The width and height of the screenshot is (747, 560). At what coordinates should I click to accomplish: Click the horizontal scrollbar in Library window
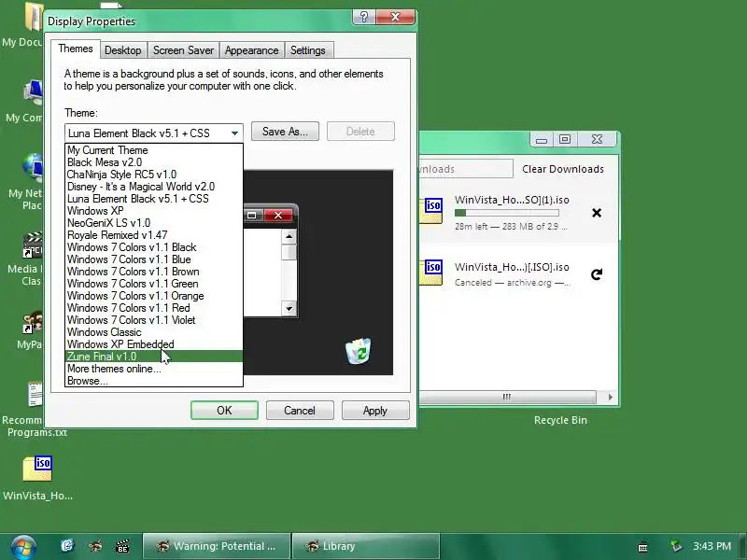point(507,398)
